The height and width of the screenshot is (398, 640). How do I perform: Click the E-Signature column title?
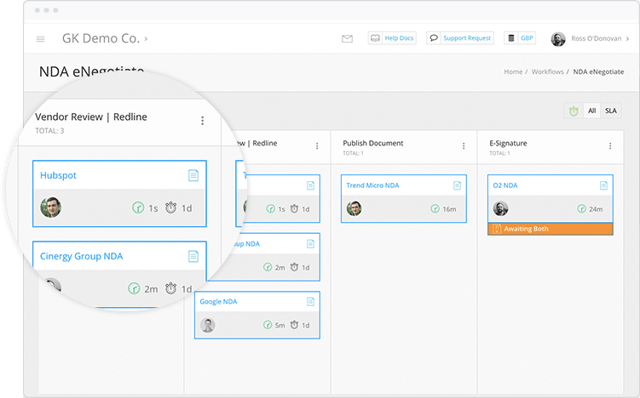pos(508,143)
